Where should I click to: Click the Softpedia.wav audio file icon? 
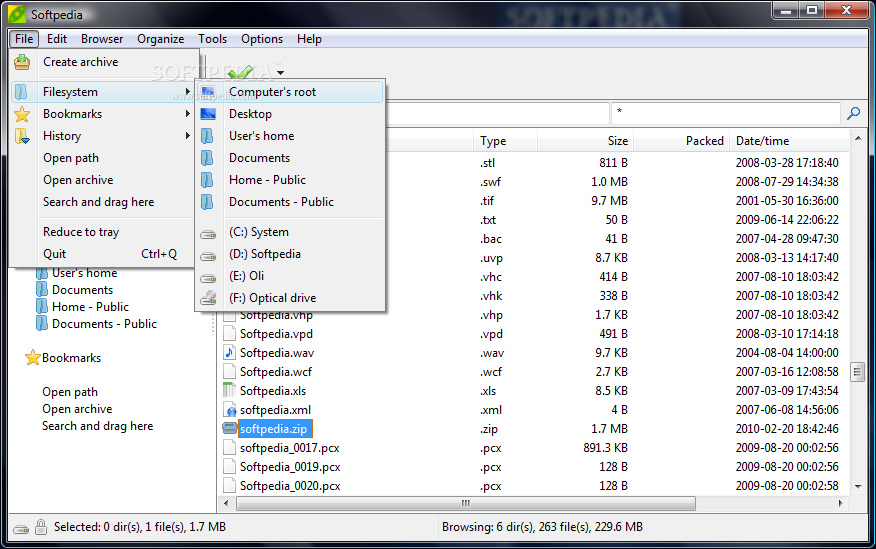pyautogui.click(x=229, y=352)
